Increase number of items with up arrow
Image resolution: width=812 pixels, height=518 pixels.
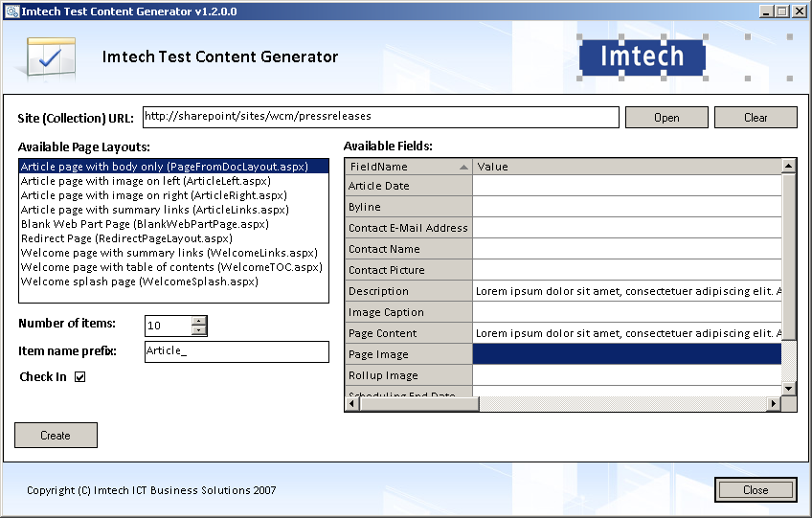click(x=199, y=321)
